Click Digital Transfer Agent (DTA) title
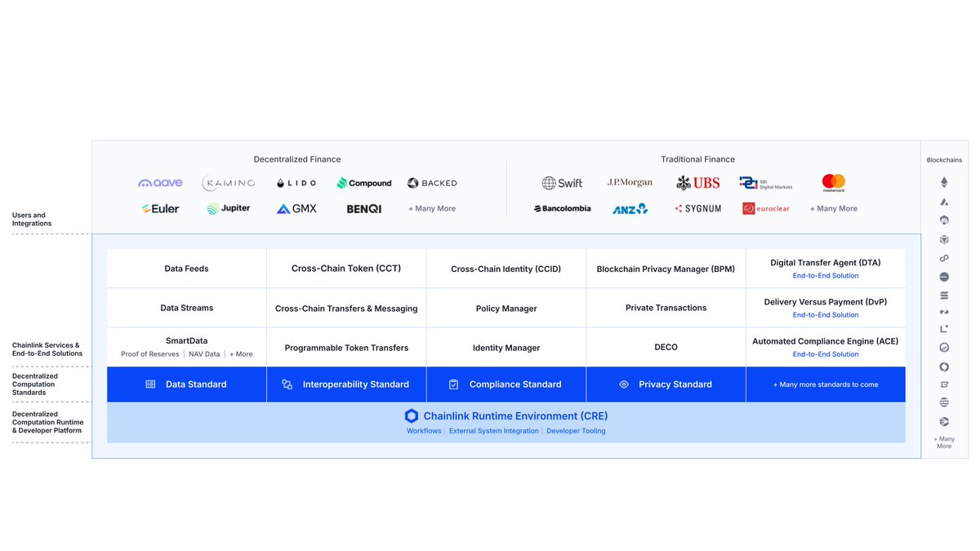Screen dimensions: 980x551 click(x=826, y=263)
